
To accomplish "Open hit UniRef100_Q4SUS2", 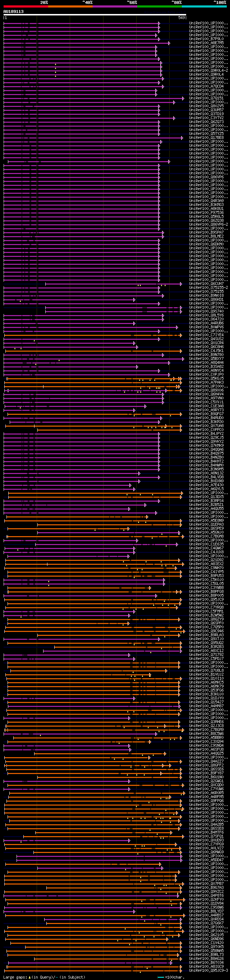I will 206,339.
